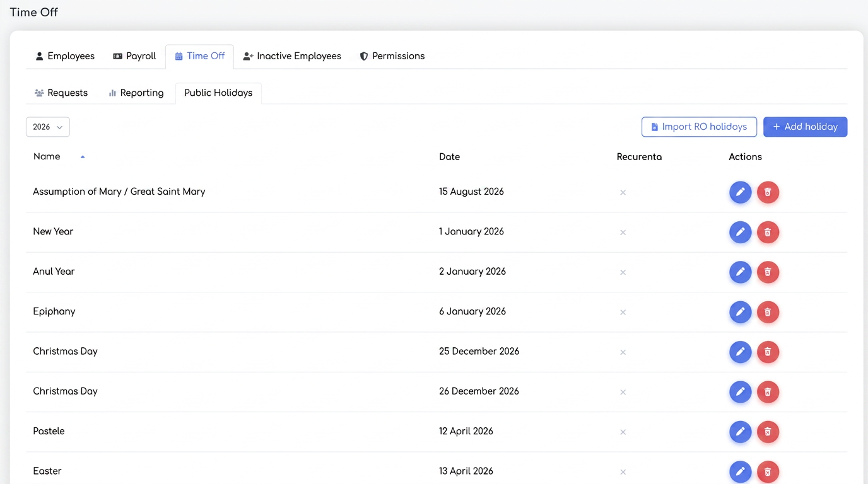This screenshot has width=868, height=484.
Task: Delete the Easter holiday row
Action: [768, 471]
